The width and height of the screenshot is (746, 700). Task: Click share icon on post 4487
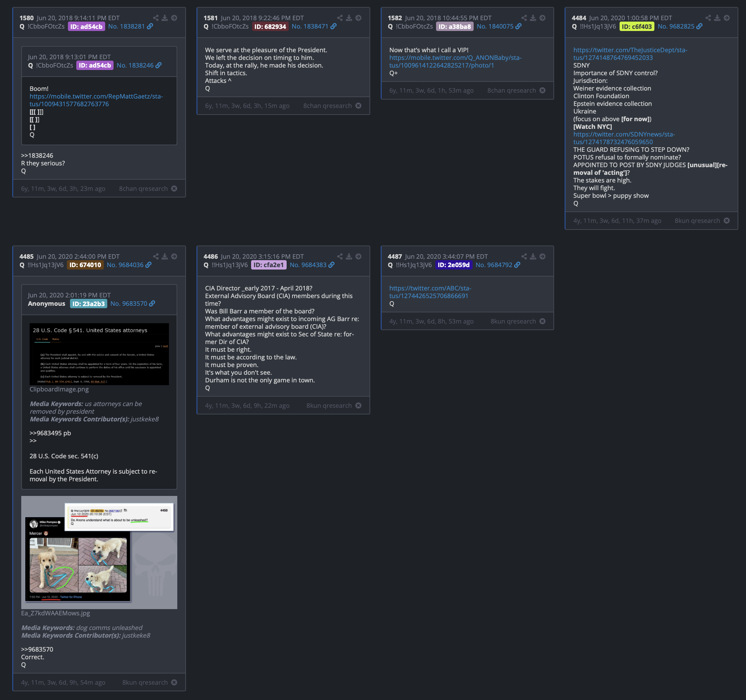524,256
